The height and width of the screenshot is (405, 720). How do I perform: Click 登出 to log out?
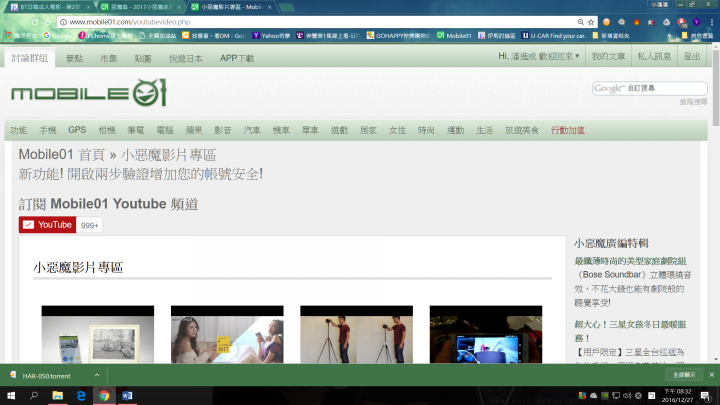(692, 56)
